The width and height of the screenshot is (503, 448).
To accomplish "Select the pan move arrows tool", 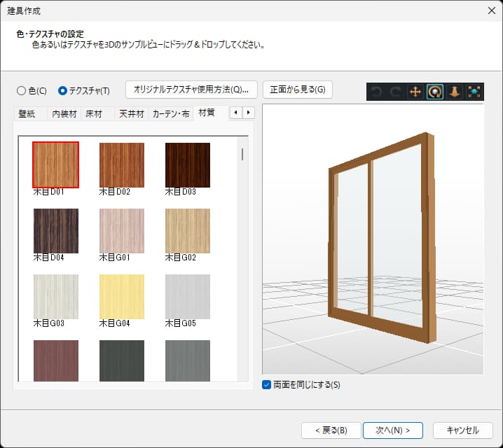I will (x=415, y=92).
